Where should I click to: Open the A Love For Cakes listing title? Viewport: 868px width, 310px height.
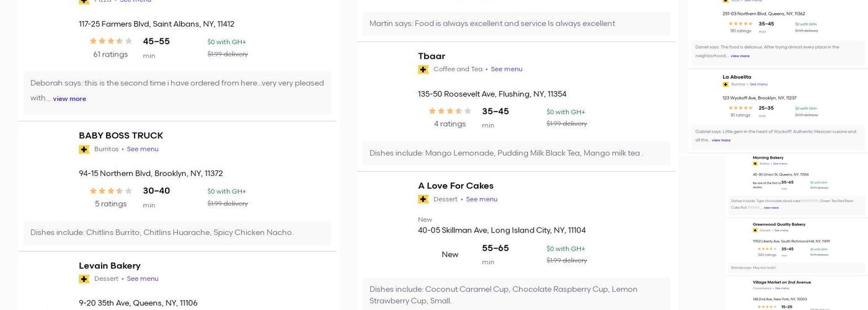pos(456,186)
